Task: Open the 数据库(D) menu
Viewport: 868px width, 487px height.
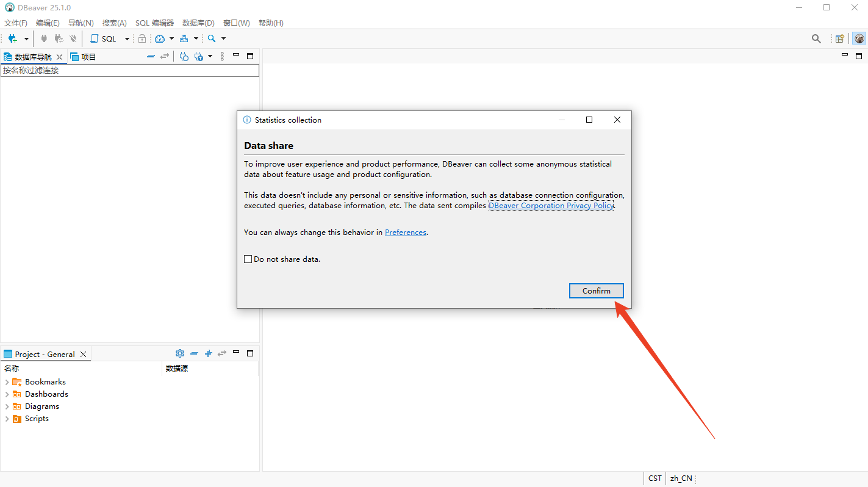Action: 198,23
